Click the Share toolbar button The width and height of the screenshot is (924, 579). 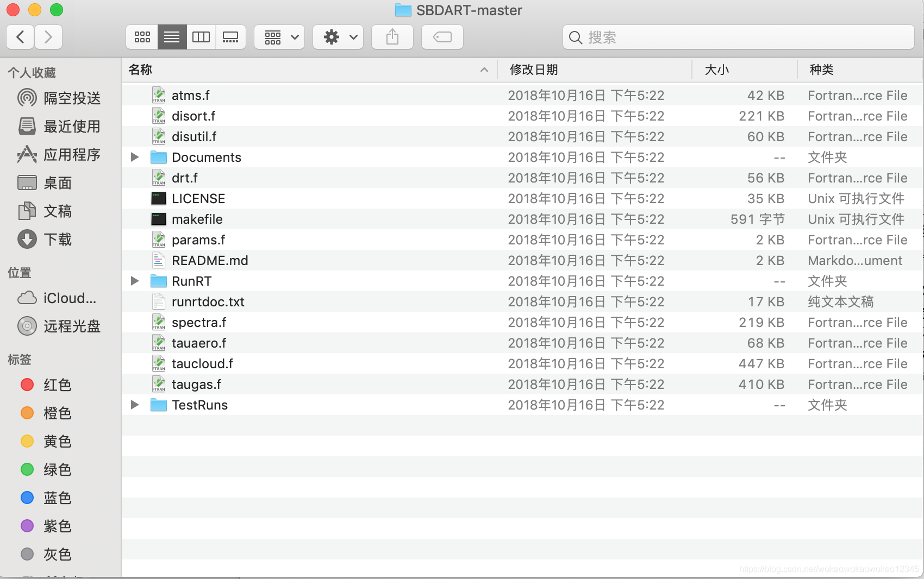(x=392, y=37)
